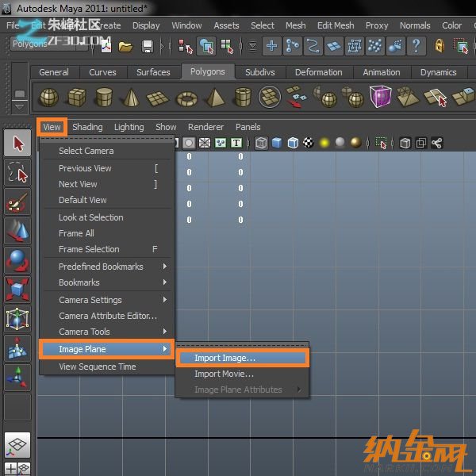Click the open scene folder icon
476x476 pixels.
pyautogui.click(x=125, y=47)
